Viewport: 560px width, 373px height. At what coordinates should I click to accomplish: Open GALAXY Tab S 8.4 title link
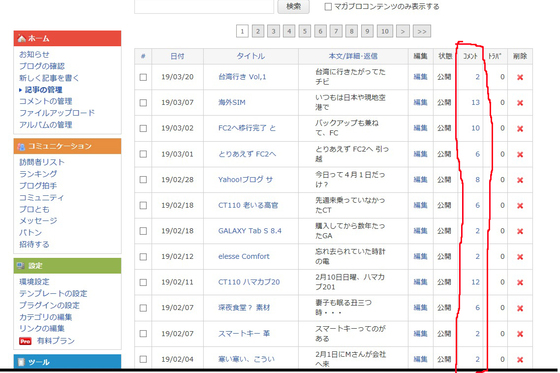click(250, 231)
